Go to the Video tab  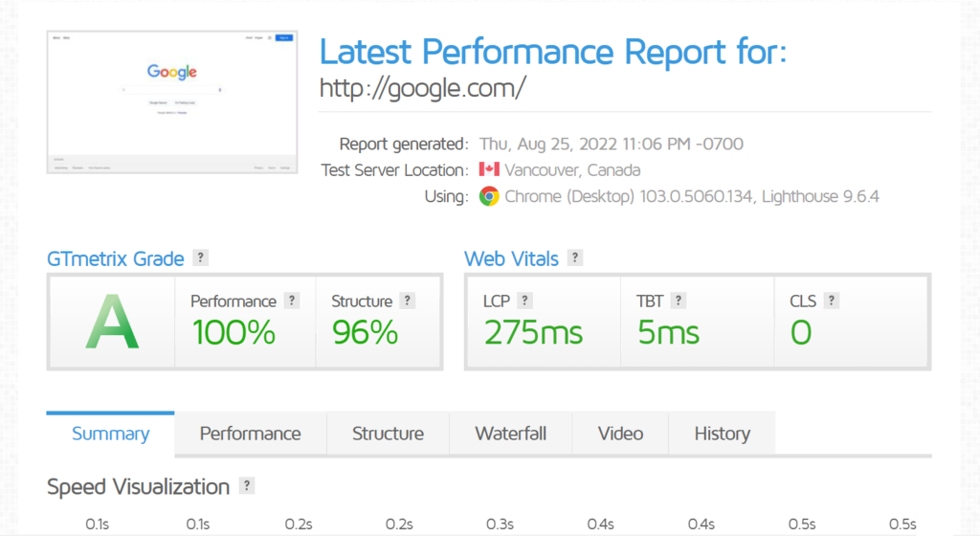(620, 434)
